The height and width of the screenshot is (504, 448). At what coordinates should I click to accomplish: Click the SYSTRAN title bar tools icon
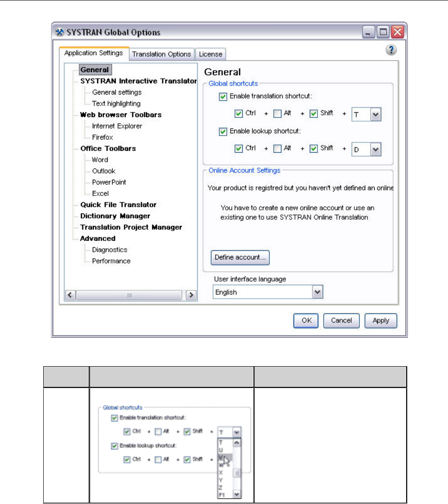click(x=59, y=32)
